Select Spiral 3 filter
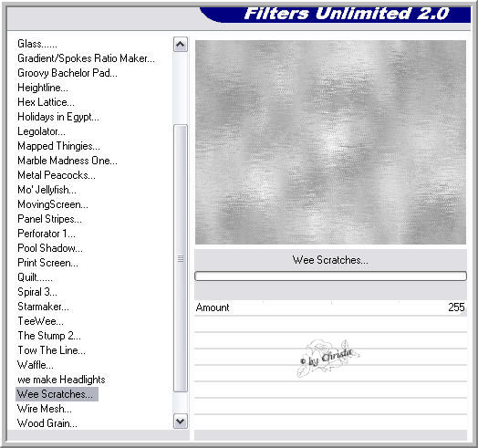 37,292
